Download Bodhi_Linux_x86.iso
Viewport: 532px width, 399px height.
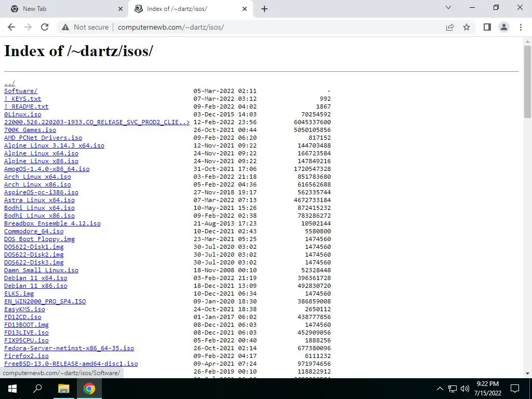pyautogui.click(x=39, y=216)
